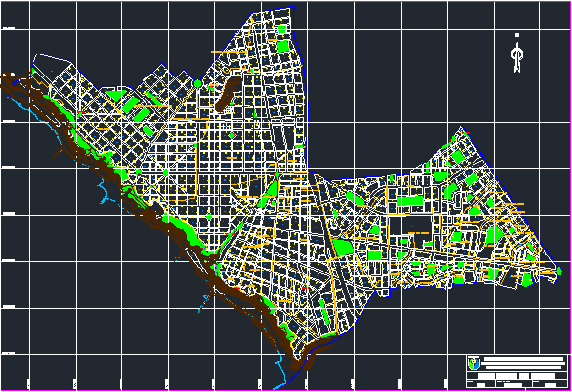Select the small green hexagon at eastern tip

[x=560, y=271]
